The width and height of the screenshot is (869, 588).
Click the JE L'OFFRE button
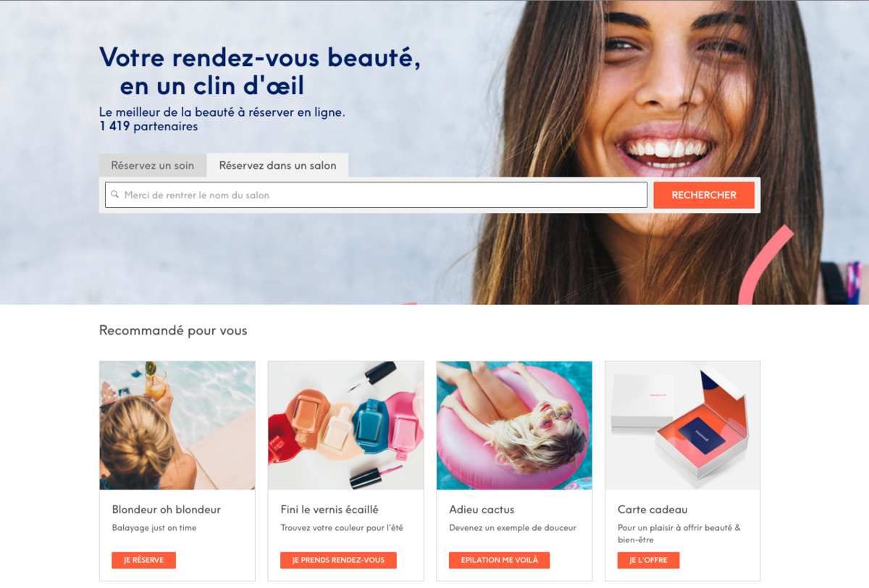pos(648,560)
